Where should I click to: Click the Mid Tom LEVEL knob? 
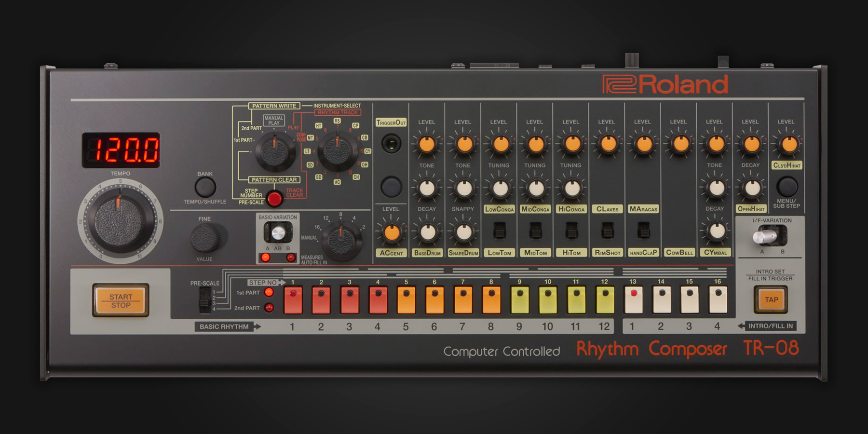click(536, 144)
